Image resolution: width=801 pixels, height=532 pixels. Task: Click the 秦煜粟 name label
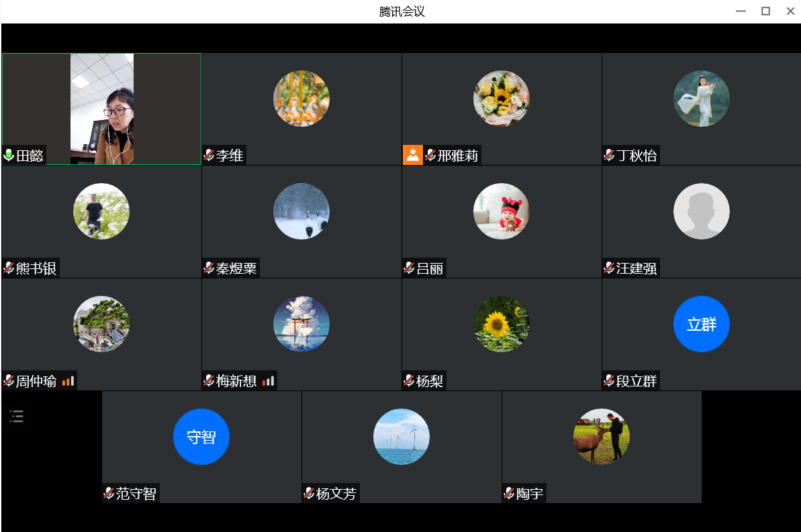click(236, 269)
